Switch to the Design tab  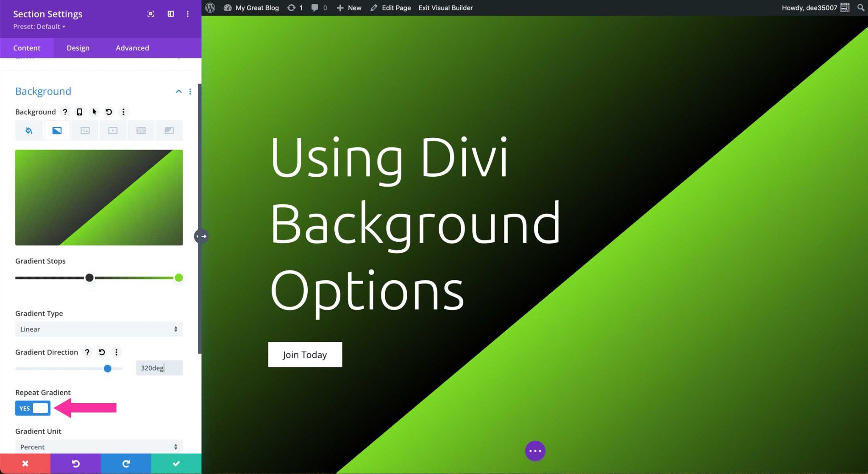78,47
